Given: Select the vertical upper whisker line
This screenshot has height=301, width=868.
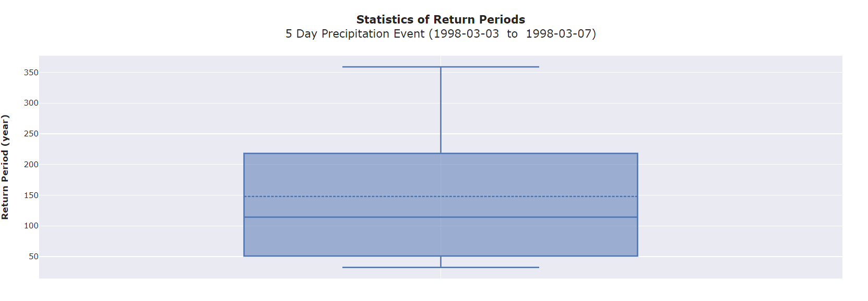Looking at the screenshot, I should coord(441,110).
